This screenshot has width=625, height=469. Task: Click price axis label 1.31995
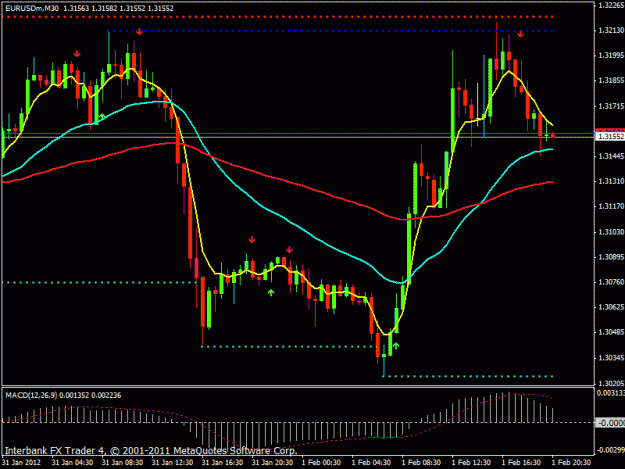pyautogui.click(x=611, y=55)
